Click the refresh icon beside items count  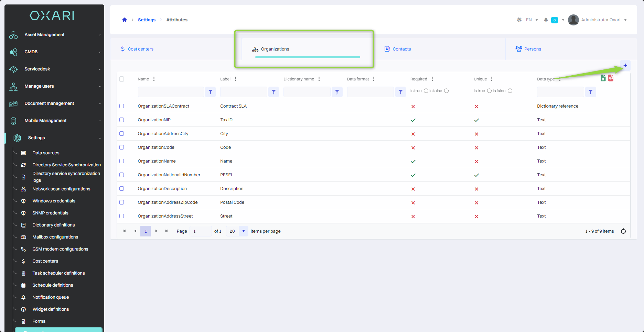pyautogui.click(x=623, y=231)
